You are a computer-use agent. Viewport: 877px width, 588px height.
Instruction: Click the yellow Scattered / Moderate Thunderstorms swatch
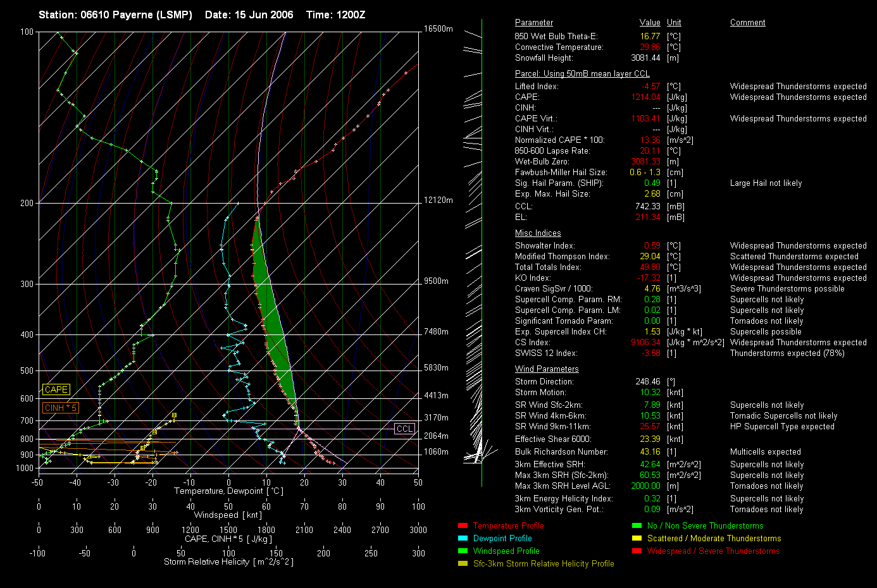pos(637,538)
